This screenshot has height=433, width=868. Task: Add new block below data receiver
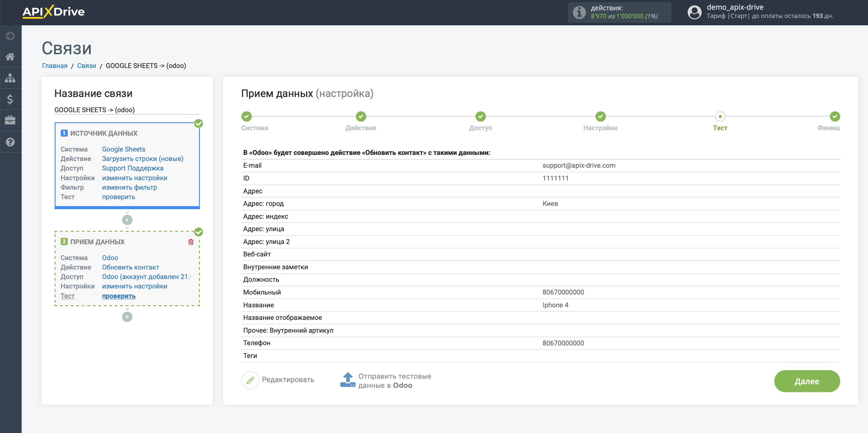(x=127, y=317)
